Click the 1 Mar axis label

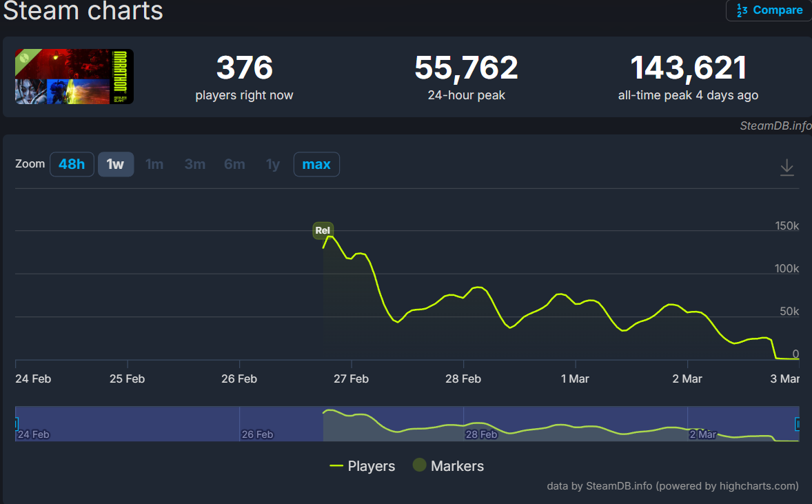[575, 379]
